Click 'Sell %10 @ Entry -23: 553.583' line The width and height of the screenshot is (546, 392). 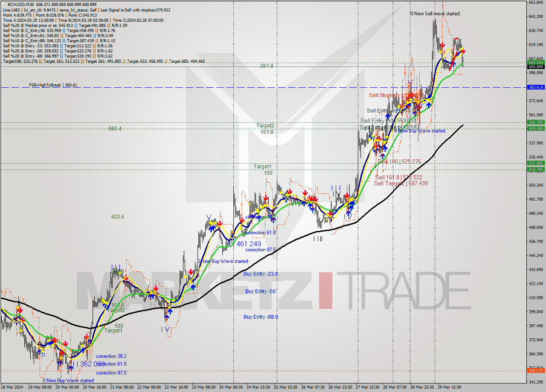point(58,46)
